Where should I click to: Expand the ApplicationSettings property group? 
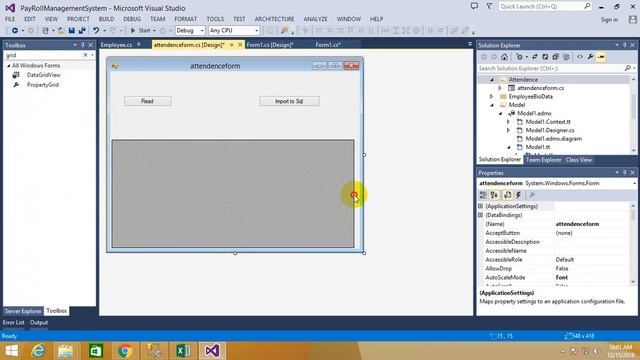(x=481, y=207)
